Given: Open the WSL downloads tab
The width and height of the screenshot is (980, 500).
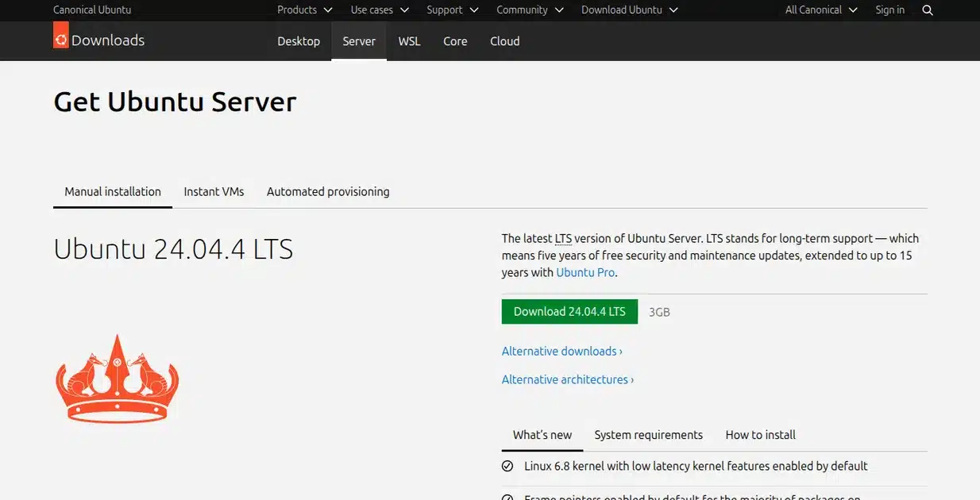Looking at the screenshot, I should pos(409,41).
